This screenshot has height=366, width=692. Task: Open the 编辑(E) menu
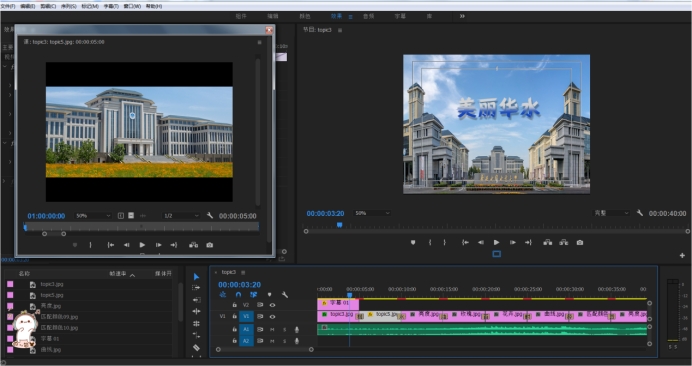coord(28,6)
